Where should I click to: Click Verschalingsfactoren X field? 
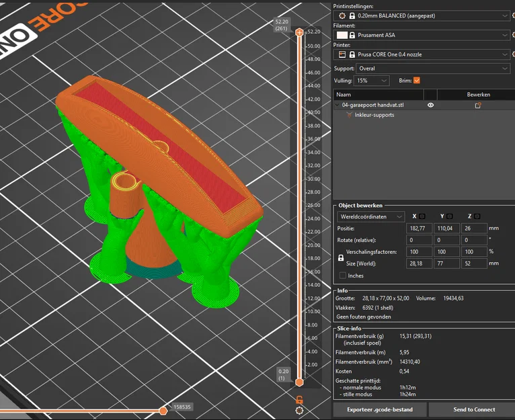click(419, 252)
